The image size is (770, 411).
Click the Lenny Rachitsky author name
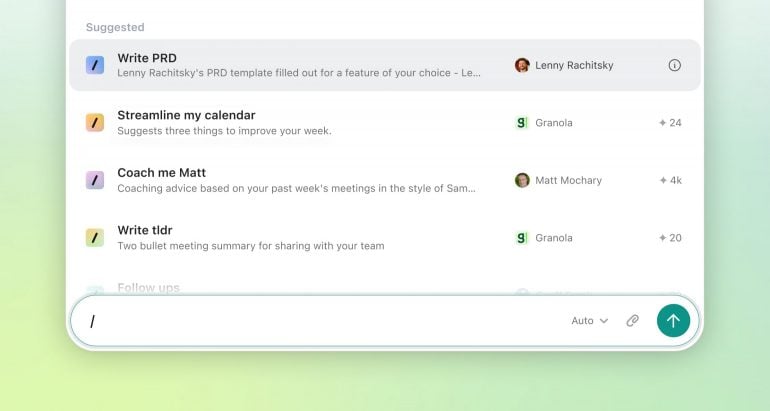[x=574, y=65]
